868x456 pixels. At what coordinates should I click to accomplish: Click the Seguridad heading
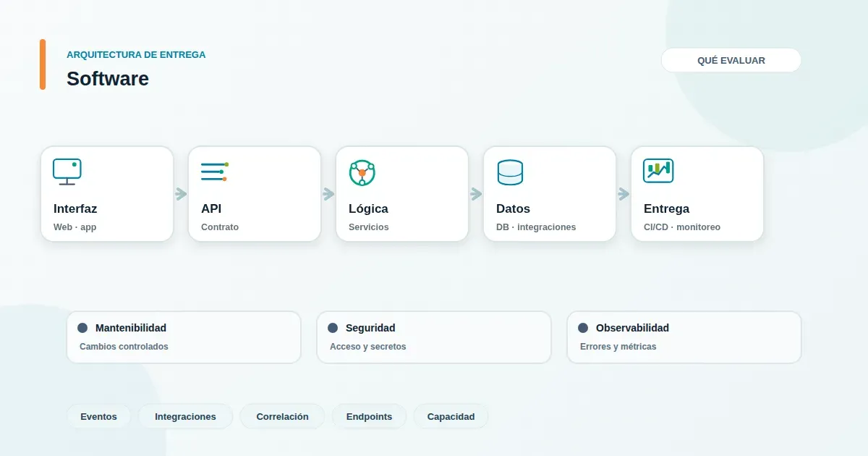pyautogui.click(x=370, y=328)
